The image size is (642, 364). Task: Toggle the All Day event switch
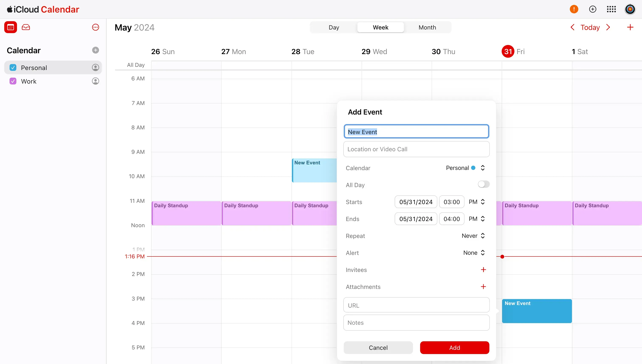(483, 185)
